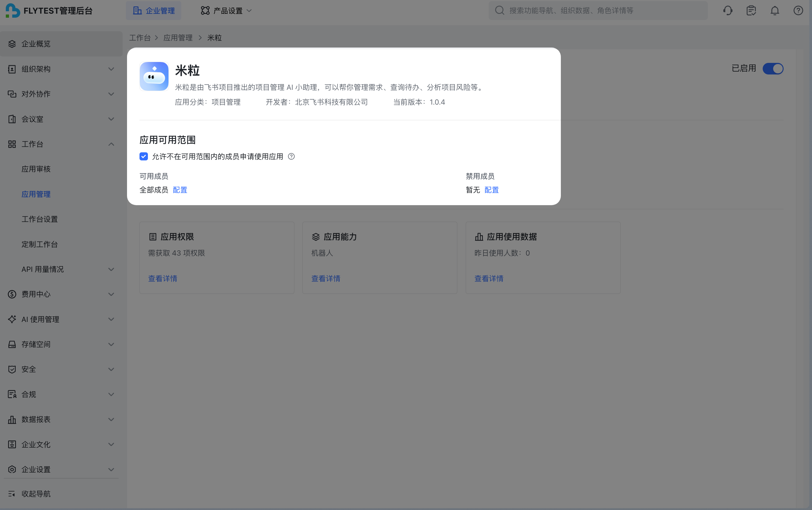The height and width of the screenshot is (510, 812).
Task: Click the 米粒 app robot icon
Action: [x=154, y=76]
